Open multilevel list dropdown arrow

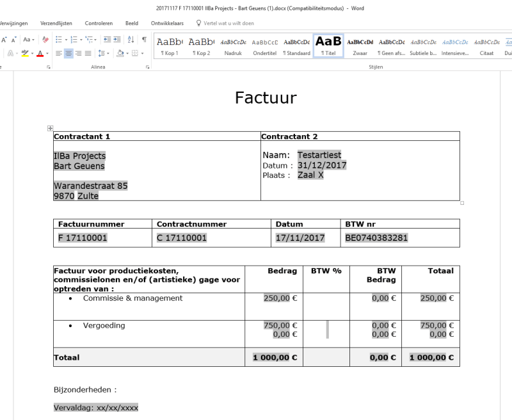95,40
